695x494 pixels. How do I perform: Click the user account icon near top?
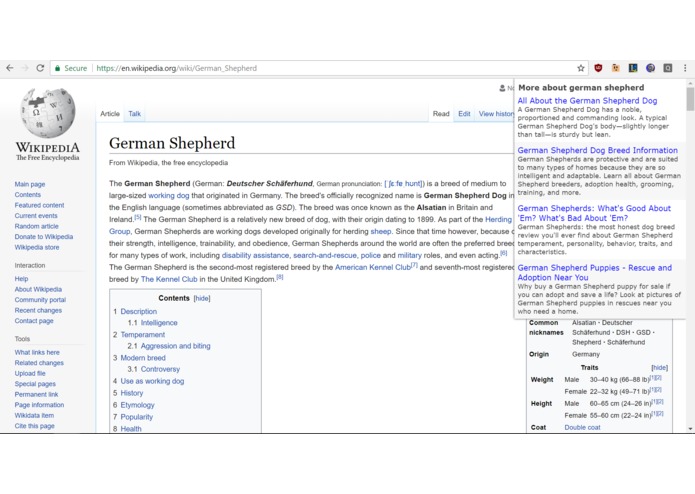[502, 88]
